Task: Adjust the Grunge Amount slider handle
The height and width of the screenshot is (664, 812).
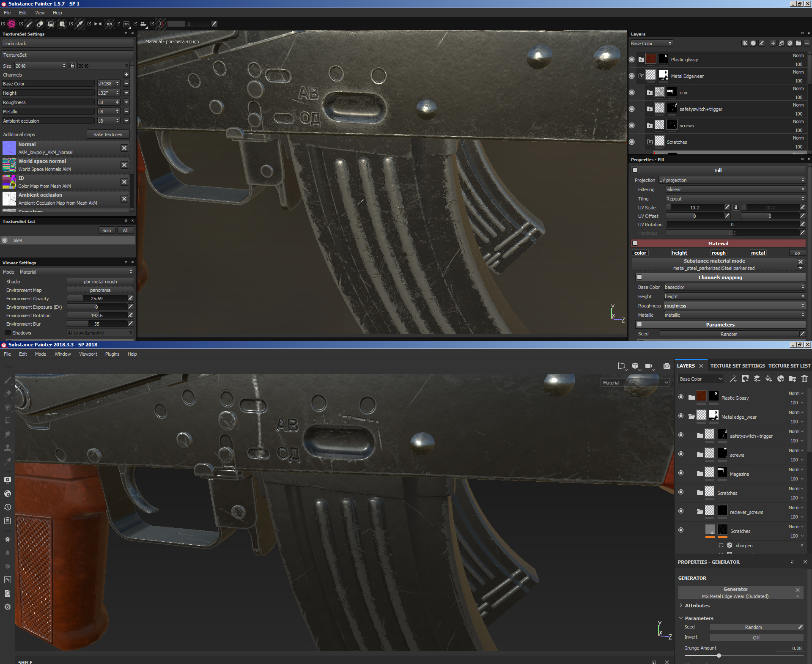Action: (719, 656)
